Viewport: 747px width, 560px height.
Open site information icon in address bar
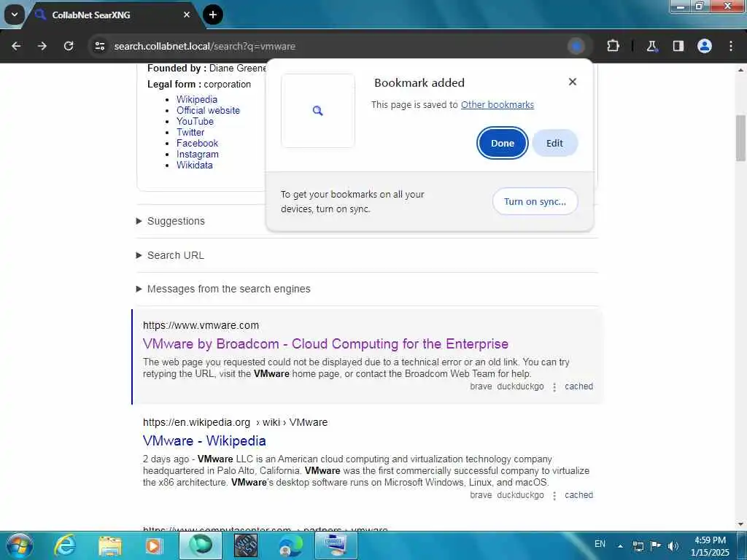point(99,46)
